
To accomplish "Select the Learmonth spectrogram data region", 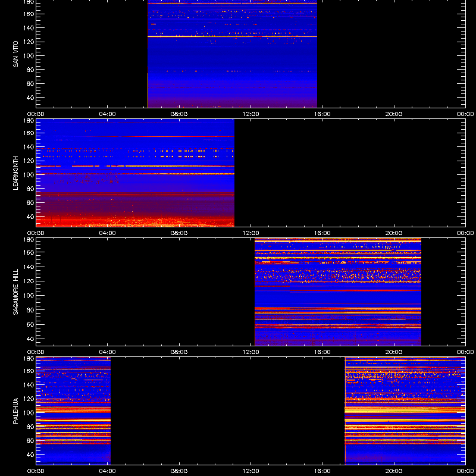I will pos(135,173).
